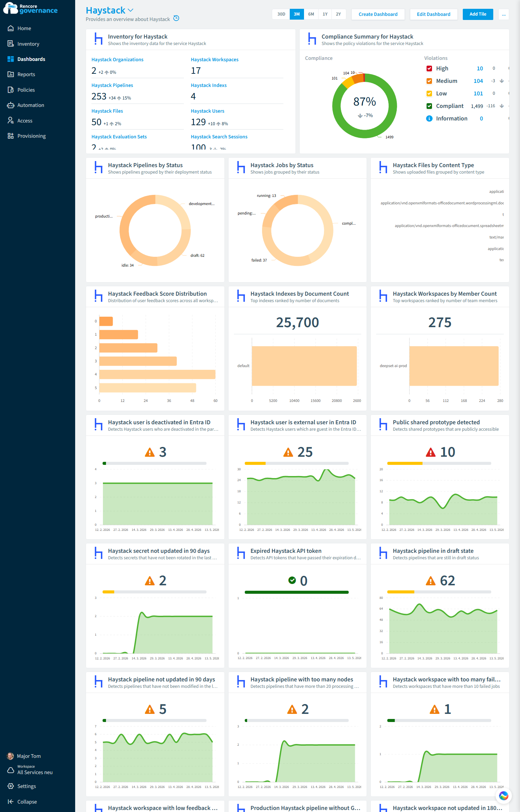Select the 30D time range

(281, 14)
